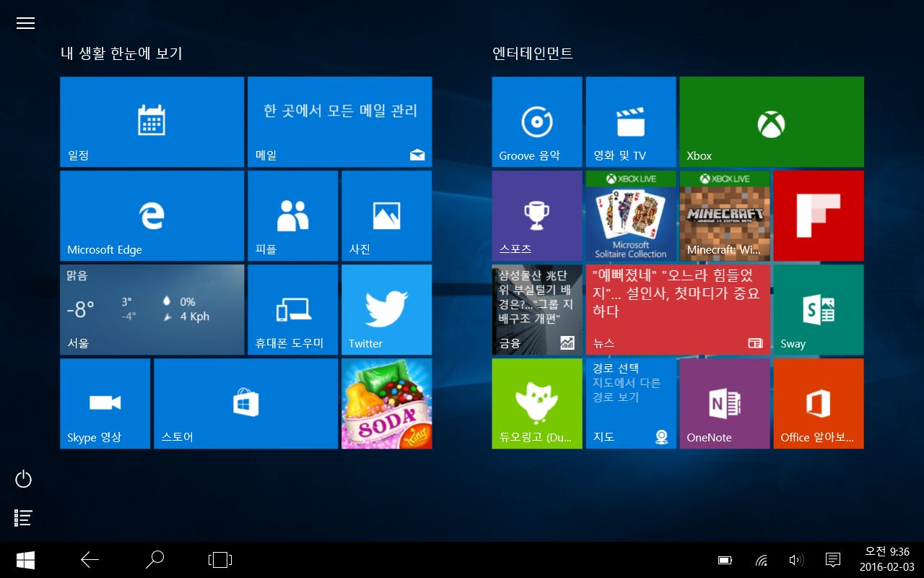Click the power button icon
The image size is (924, 578).
(24, 479)
